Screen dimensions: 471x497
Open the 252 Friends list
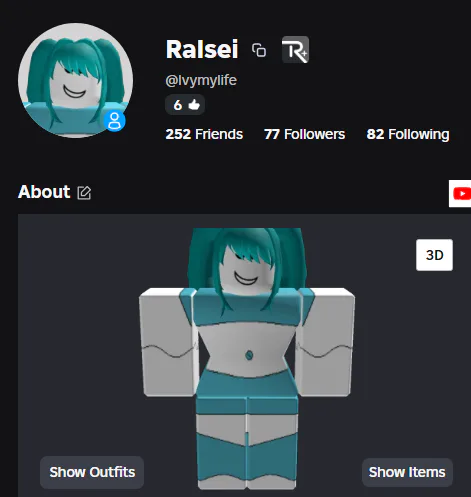click(204, 134)
